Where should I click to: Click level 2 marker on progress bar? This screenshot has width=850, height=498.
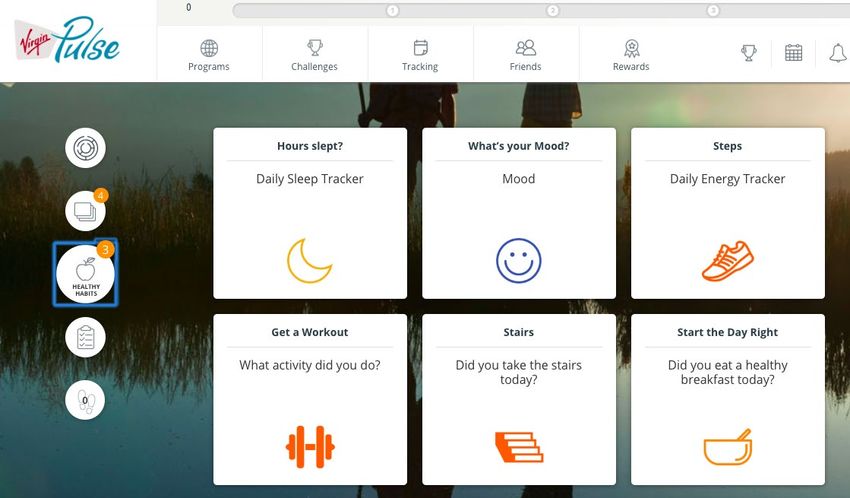pos(552,10)
